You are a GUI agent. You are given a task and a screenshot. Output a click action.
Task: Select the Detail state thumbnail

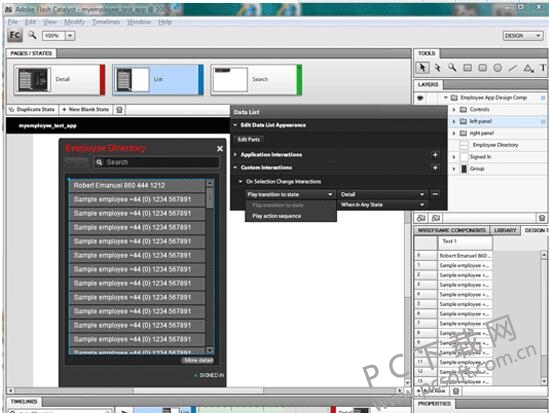pyautogui.click(x=59, y=80)
